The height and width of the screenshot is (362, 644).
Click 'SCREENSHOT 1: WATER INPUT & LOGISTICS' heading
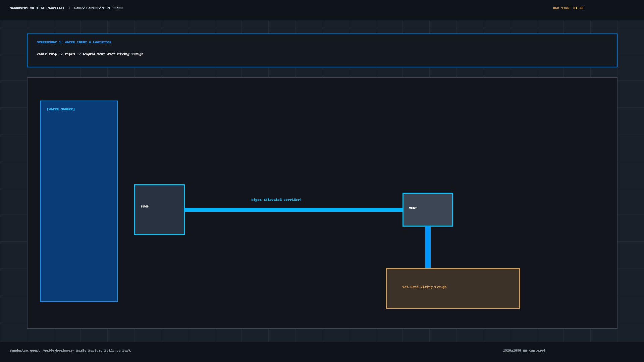coord(74,42)
